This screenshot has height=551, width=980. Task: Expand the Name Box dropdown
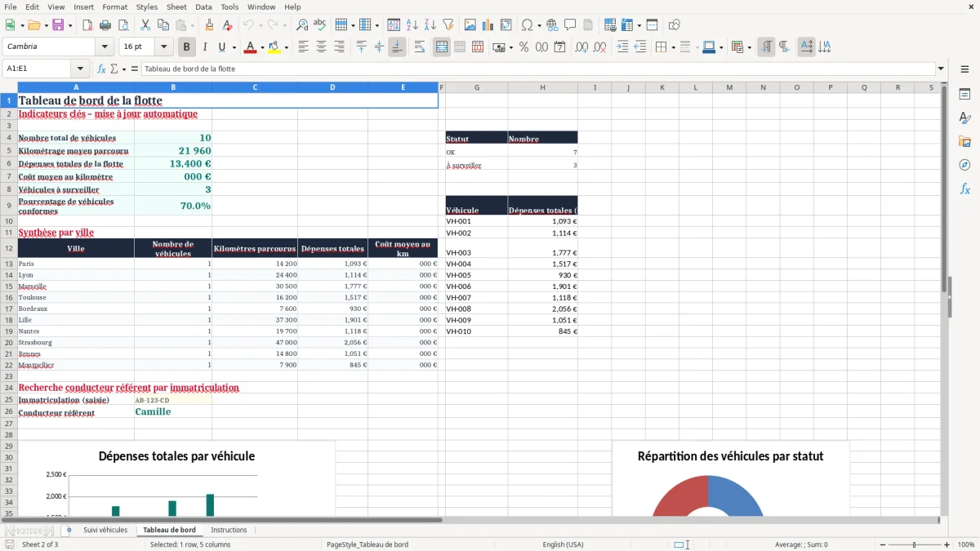coord(80,69)
